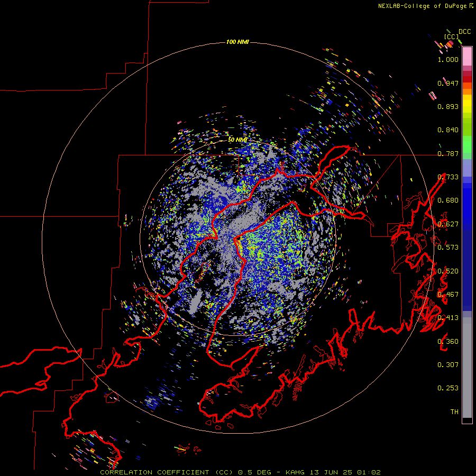Click the KAHG station identifier
This screenshot has width=476, height=476.
pos(295,472)
